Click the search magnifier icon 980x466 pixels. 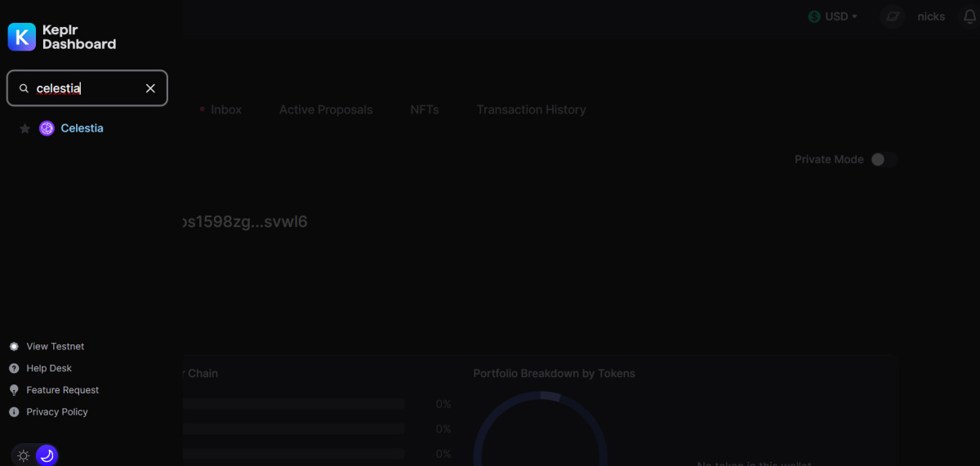point(24,88)
